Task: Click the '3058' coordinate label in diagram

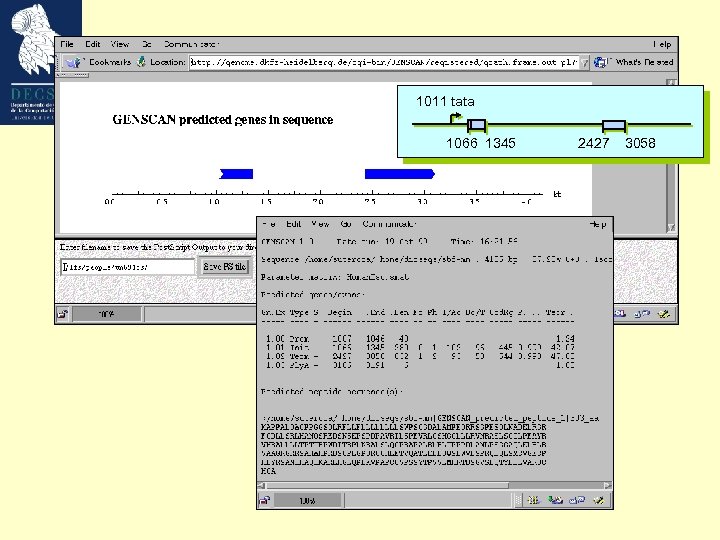Action: tap(640, 143)
